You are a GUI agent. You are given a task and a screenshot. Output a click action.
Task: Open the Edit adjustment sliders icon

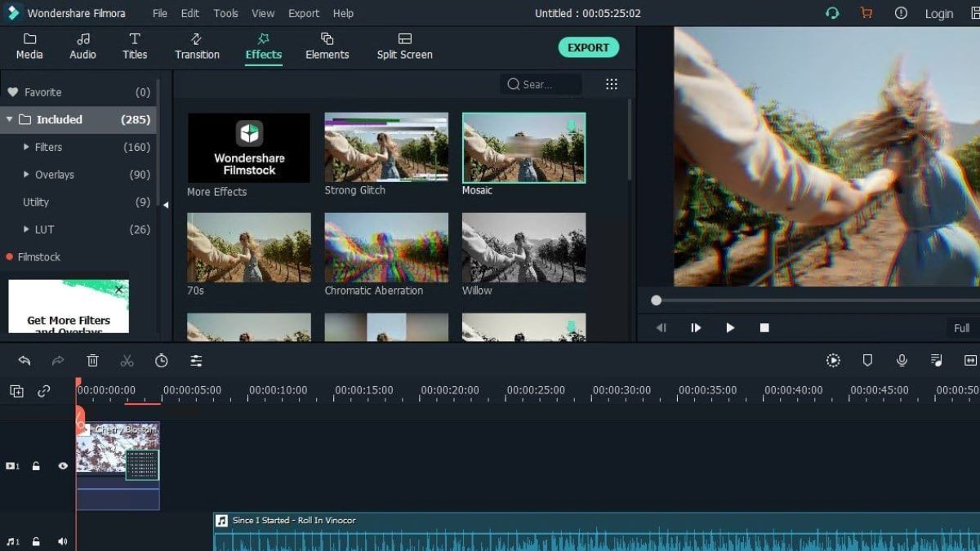click(196, 361)
